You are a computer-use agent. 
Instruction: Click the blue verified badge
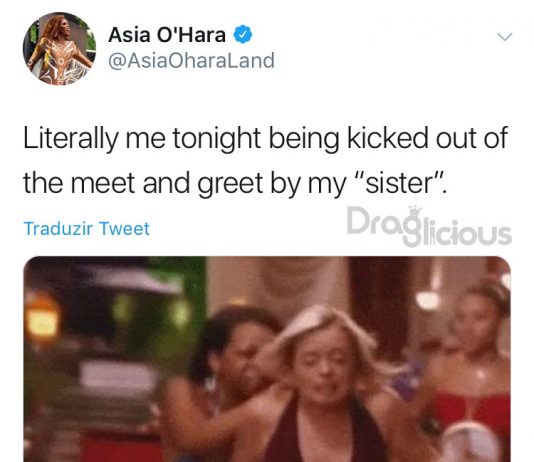(243, 34)
